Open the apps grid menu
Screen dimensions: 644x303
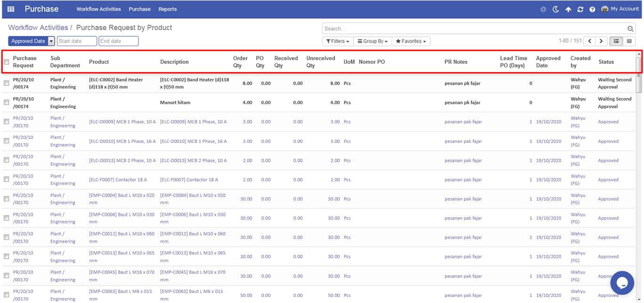10,9
